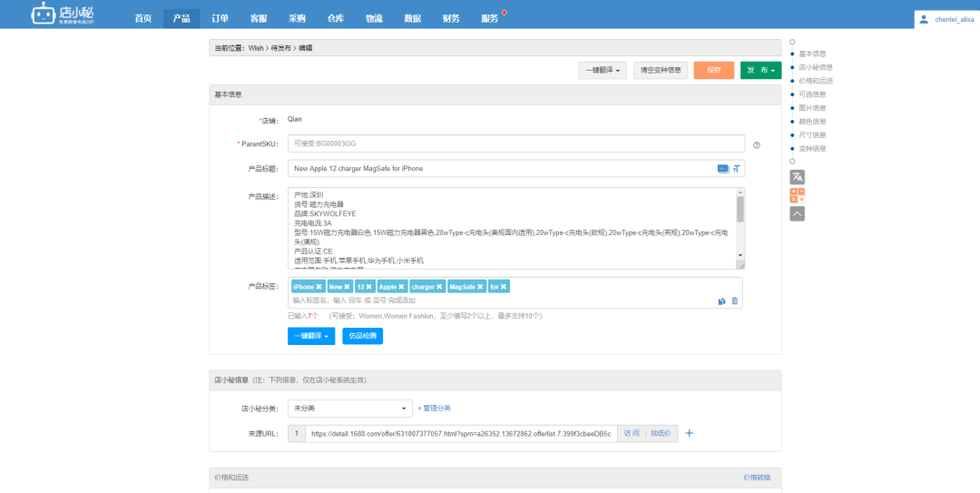Remove the charger tag
Viewport: 980px width, 493px height.
[439, 287]
